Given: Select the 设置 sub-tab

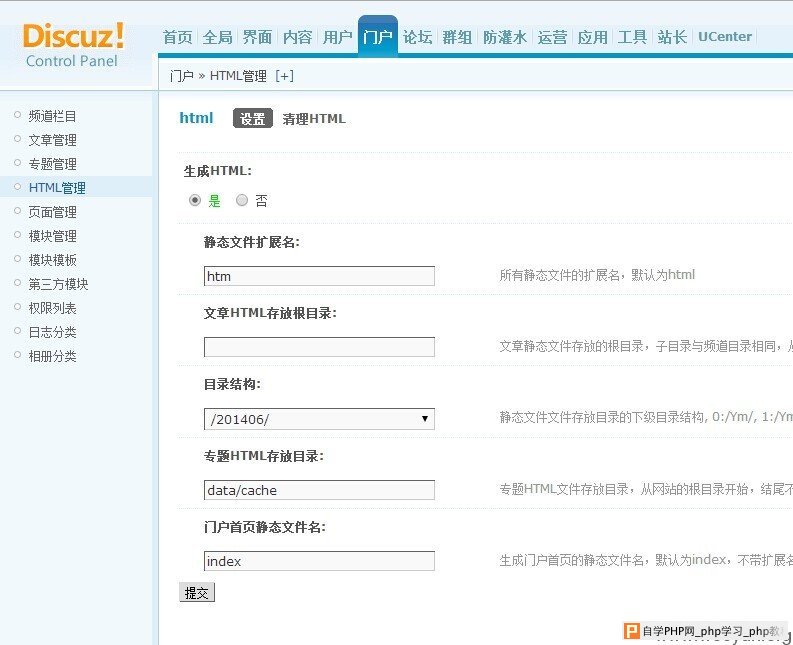Looking at the screenshot, I should 252,118.
